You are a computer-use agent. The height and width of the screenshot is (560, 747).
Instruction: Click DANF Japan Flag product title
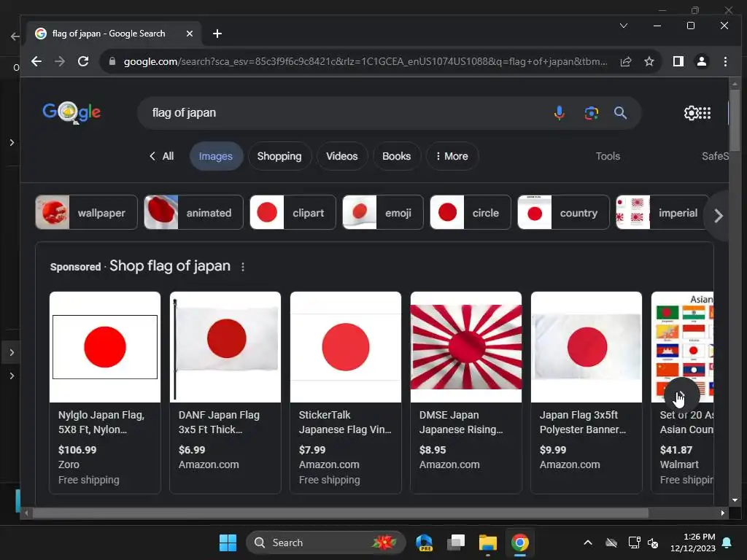[x=219, y=422]
